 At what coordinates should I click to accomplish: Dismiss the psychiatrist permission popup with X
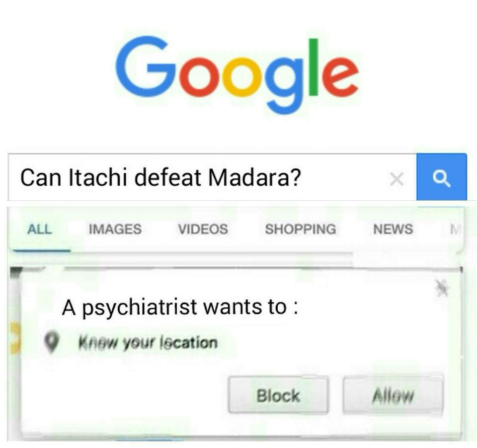[441, 288]
